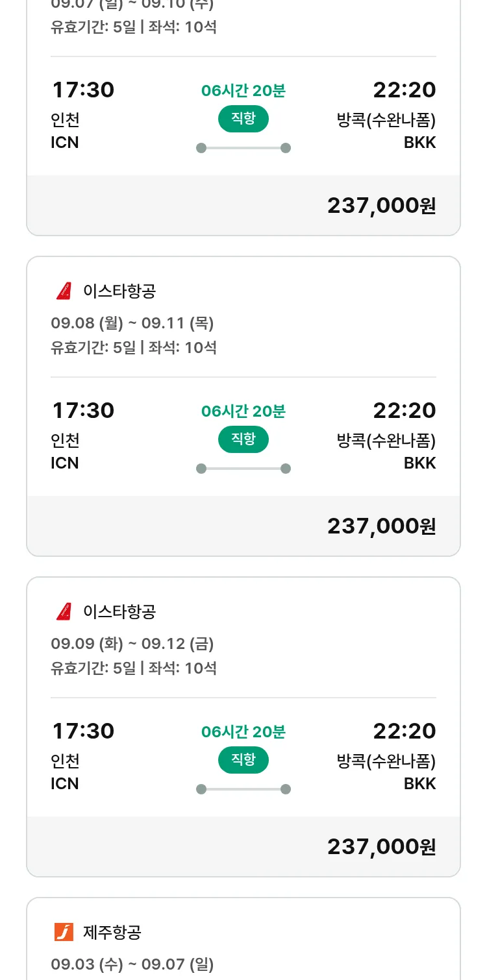The image size is (487, 980).
Task: Tap 22:20 arrival time on 09.09 flight
Action: tap(404, 731)
